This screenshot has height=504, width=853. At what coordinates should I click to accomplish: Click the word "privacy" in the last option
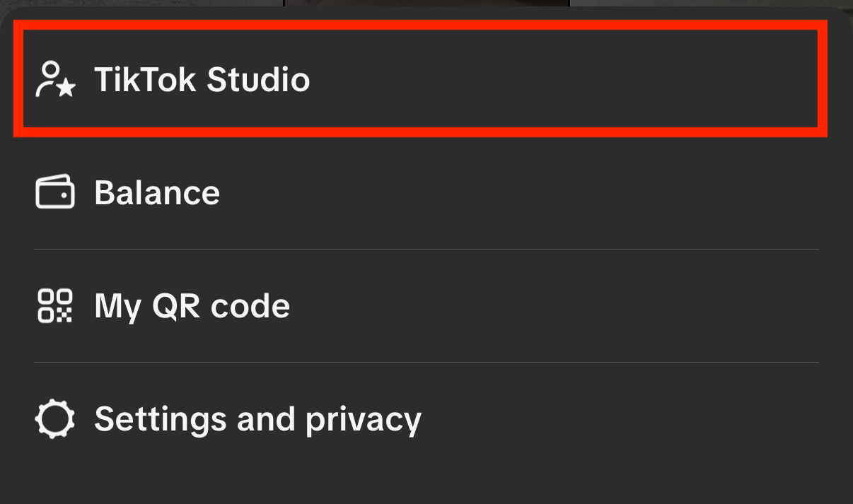(363, 420)
